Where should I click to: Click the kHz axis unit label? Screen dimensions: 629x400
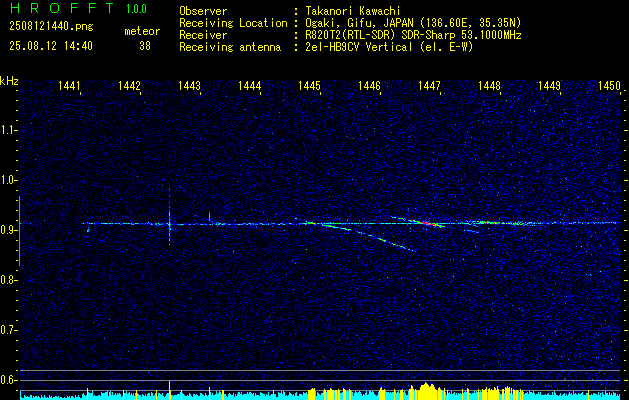coord(9,81)
